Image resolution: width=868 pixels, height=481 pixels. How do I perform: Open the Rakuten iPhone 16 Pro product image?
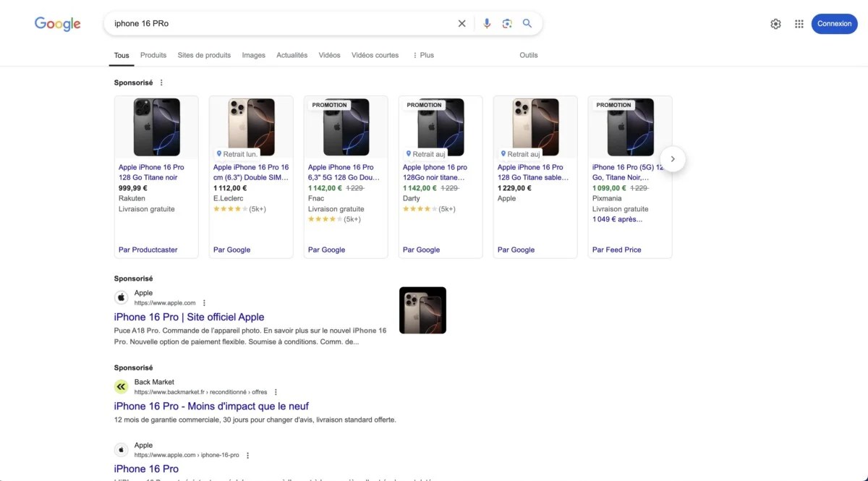tap(156, 127)
